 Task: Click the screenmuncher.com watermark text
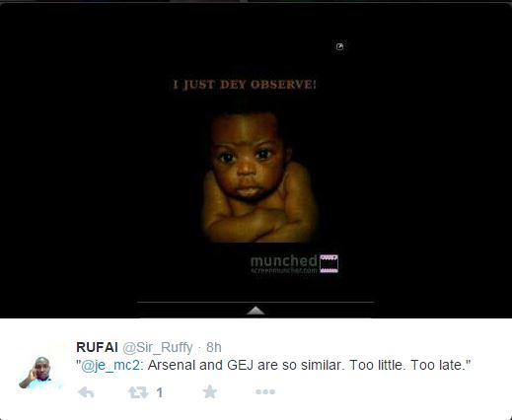click(x=284, y=270)
